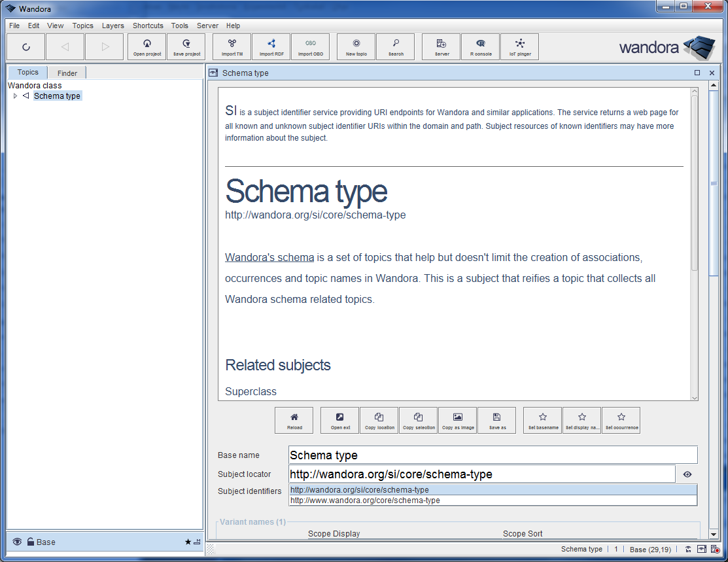Toggle the subject locator eye preview
The width and height of the screenshot is (728, 562).
[687, 474]
